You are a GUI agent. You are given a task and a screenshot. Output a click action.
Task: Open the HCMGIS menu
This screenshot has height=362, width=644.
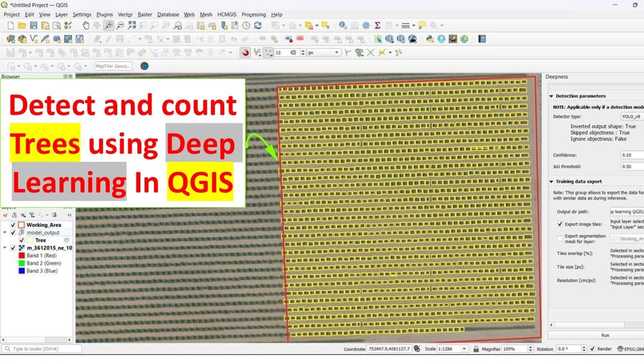click(227, 15)
